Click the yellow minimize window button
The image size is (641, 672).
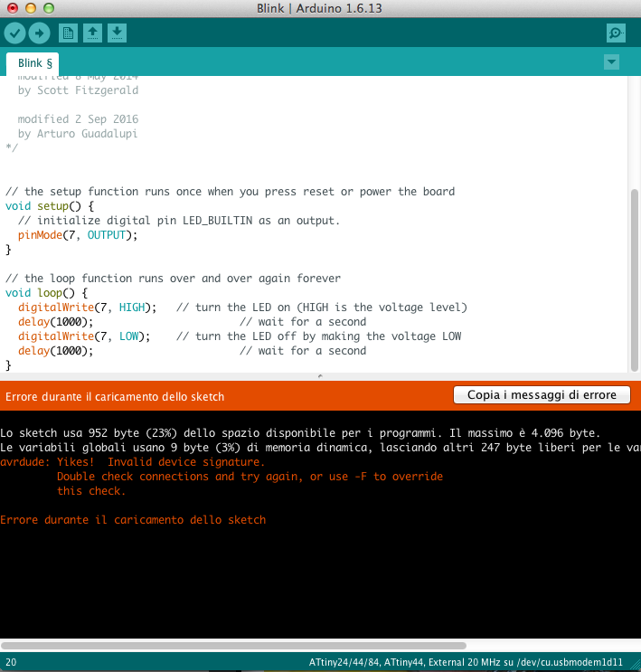(31, 8)
